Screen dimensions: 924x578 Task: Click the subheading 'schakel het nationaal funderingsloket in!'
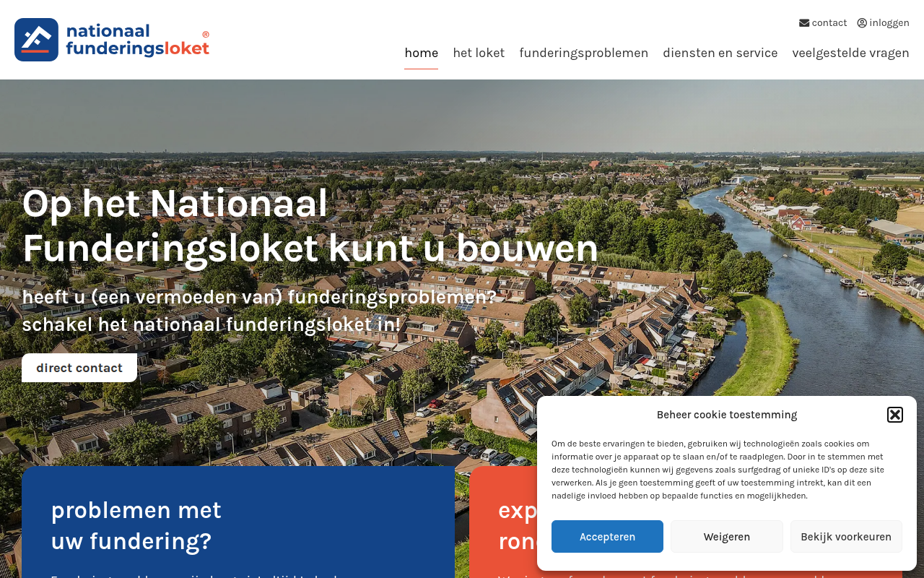click(x=212, y=324)
